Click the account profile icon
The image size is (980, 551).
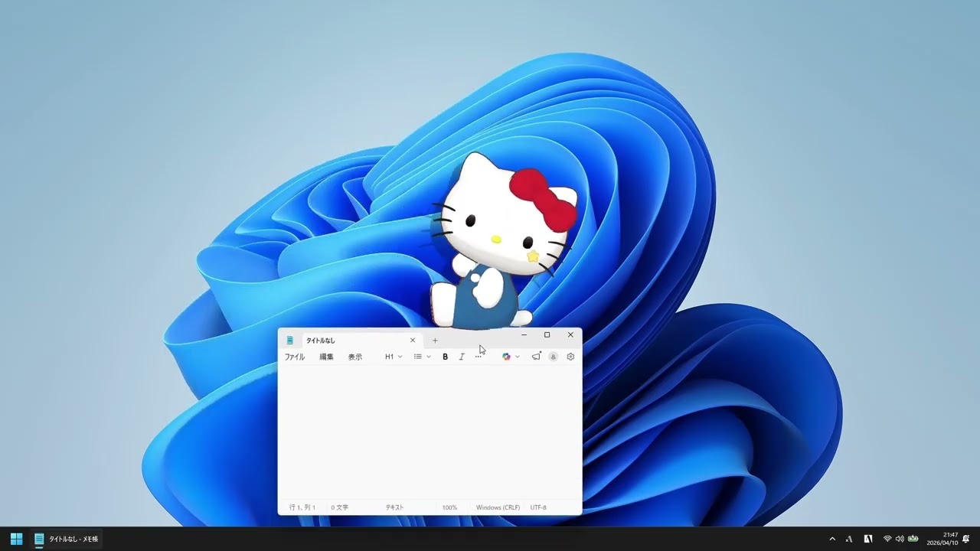click(553, 357)
